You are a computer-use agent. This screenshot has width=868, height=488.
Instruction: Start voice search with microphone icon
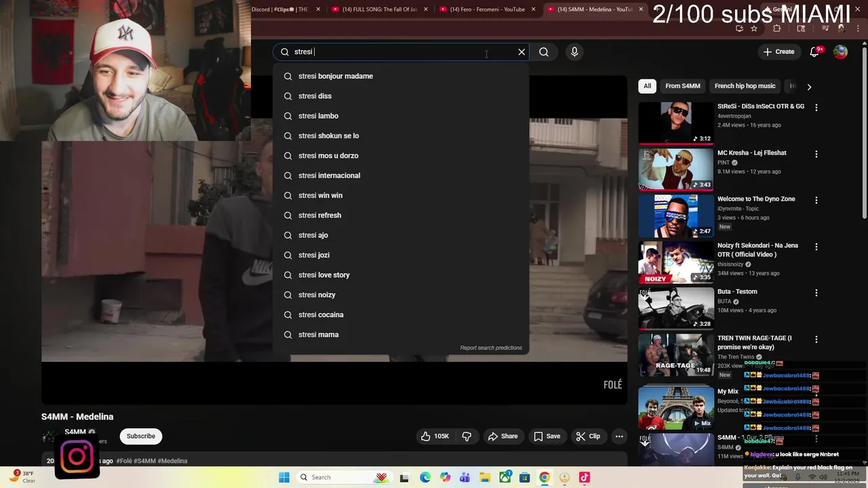pos(574,52)
